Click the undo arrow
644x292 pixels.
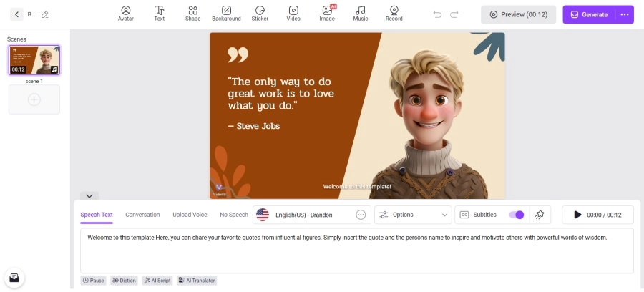point(437,14)
